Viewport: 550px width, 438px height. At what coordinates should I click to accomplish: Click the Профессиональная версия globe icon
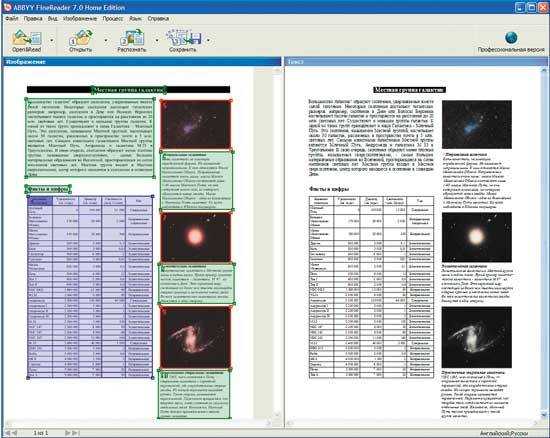(511, 38)
